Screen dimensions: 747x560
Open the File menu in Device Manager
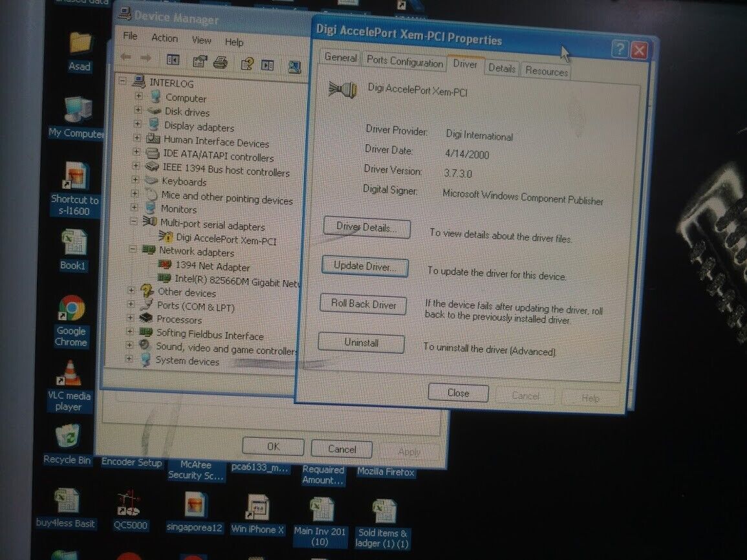(130, 36)
